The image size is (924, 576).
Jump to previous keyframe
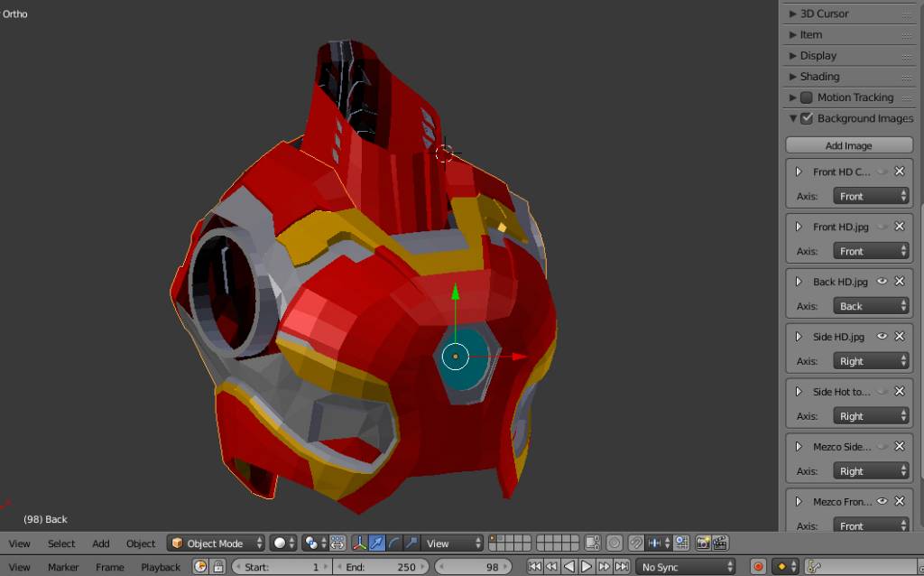551,567
